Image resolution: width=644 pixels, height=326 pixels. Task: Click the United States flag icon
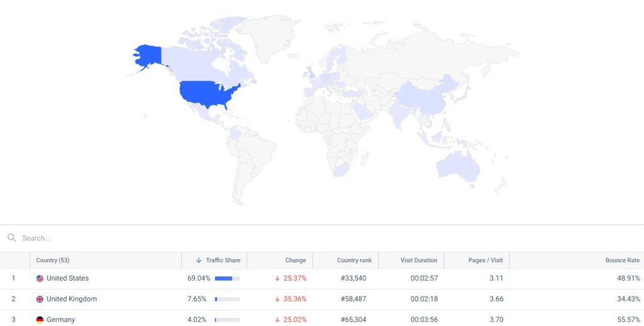pyautogui.click(x=40, y=278)
